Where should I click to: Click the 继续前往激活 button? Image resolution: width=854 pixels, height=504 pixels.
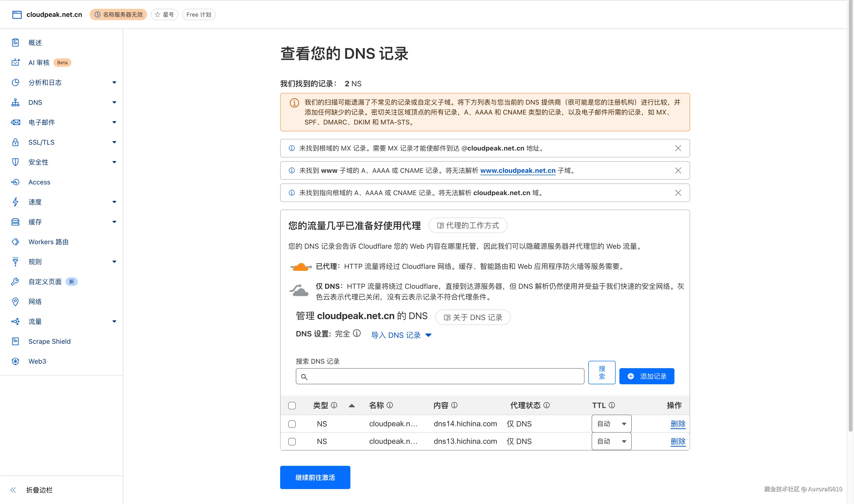click(x=315, y=477)
